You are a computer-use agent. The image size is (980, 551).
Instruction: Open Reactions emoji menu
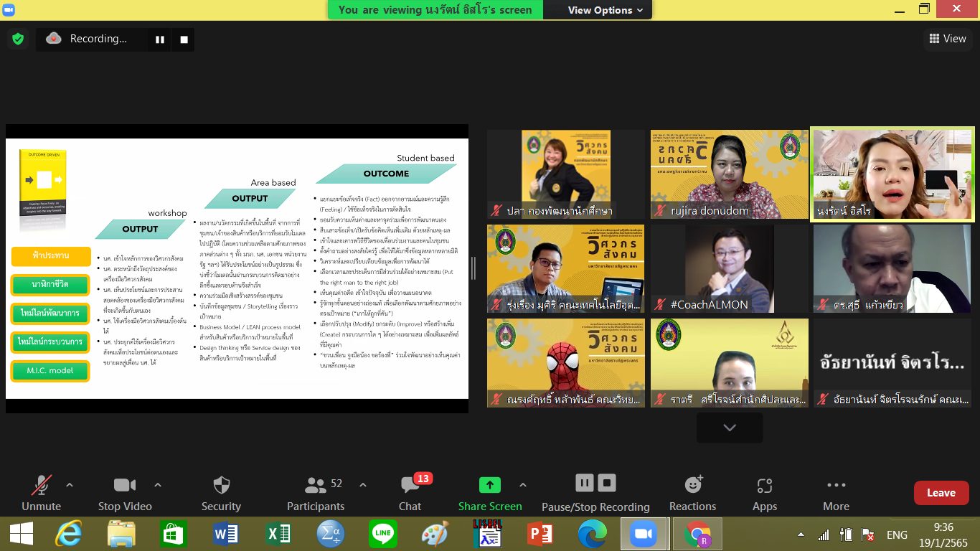pyautogui.click(x=692, y=494)
